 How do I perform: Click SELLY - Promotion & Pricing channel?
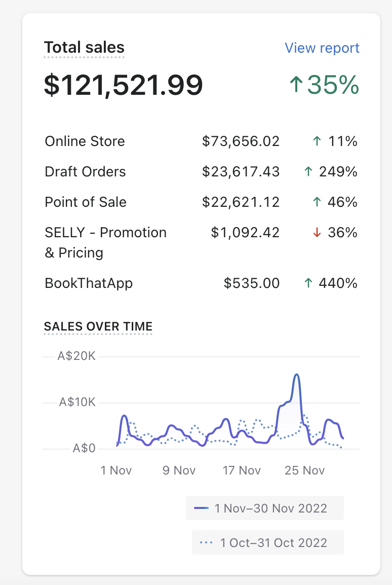click(105, 242)
